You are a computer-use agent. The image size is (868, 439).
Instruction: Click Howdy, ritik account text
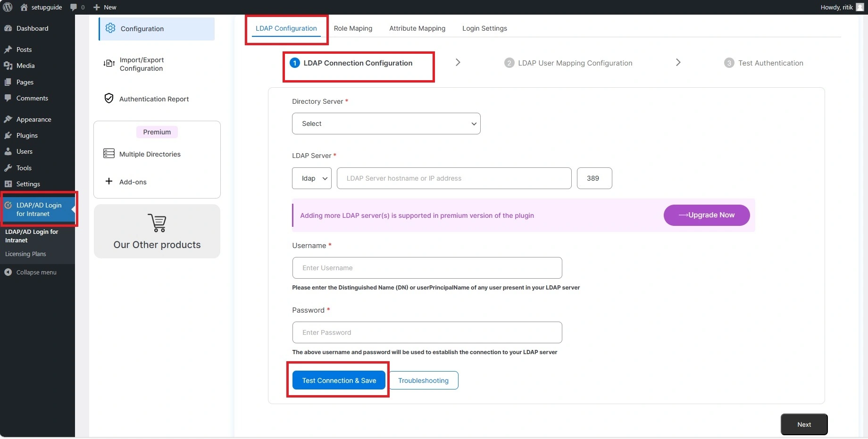(836, 7)
